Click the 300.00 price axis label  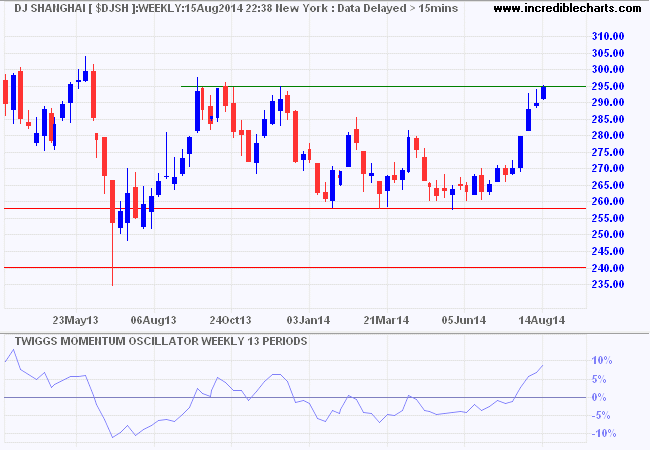[x=608, y=70]
